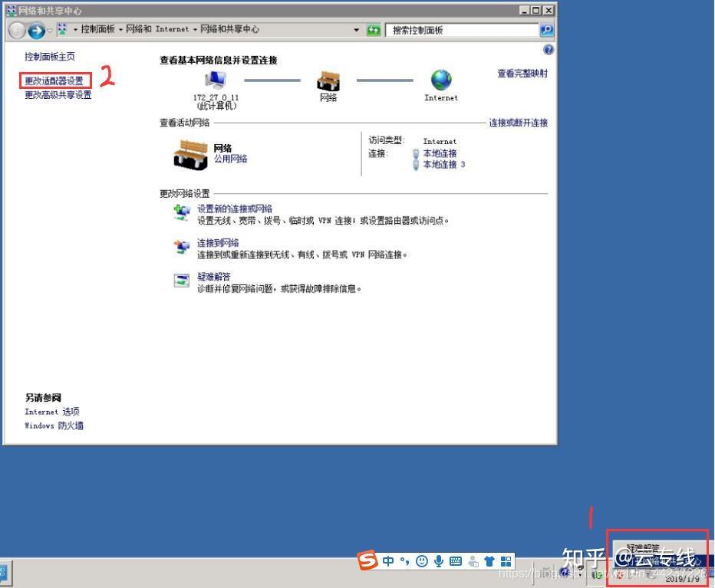Image resolution: width=715 pixels, height=588 pixels.
Task: Click the blue Help question mark icon
Action: pos(548,50)
